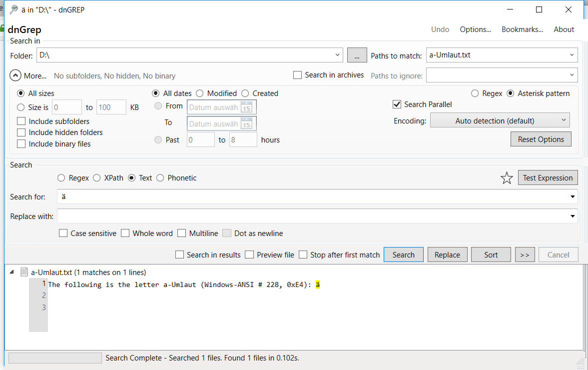Open the Bookmarks menu
This screenshot has height=370, width=588.
(522, 29)
